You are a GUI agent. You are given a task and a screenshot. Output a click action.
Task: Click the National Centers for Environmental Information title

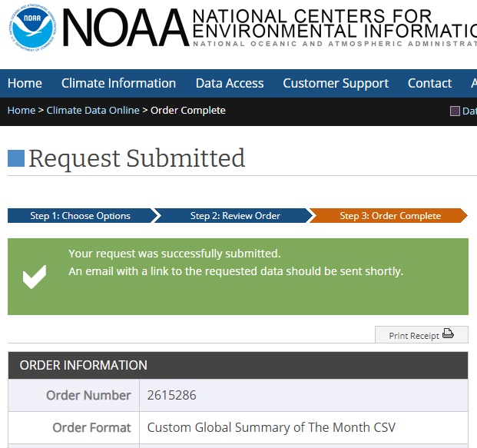pos(334,25)
